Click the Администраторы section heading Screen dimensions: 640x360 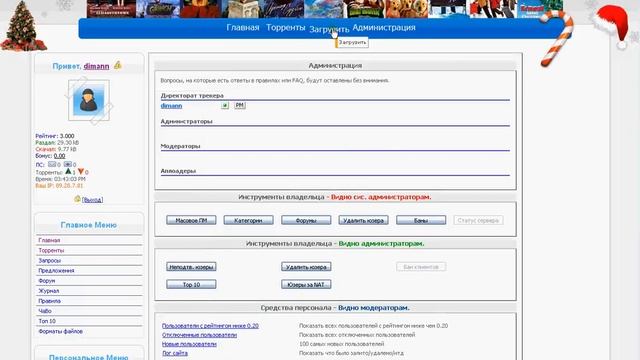186,121
